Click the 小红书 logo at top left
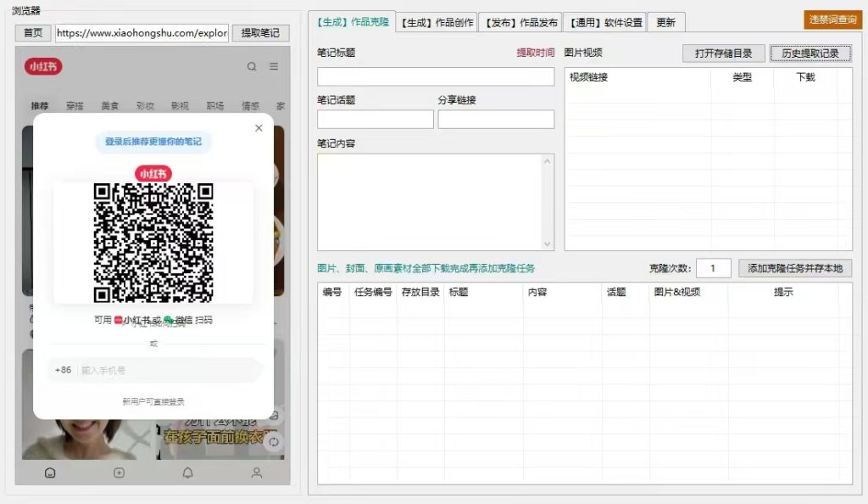This screenshot has height=504, width=868. tap(42, 67)
